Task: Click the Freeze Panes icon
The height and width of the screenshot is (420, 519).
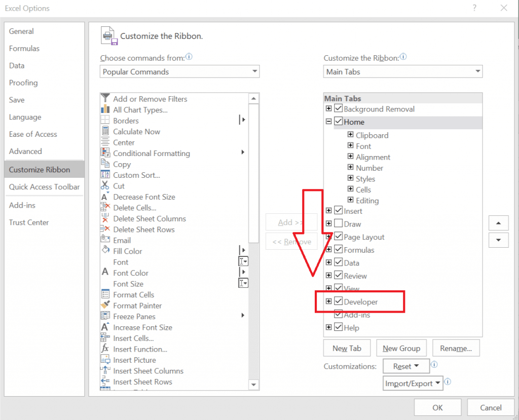Action: 105,316
